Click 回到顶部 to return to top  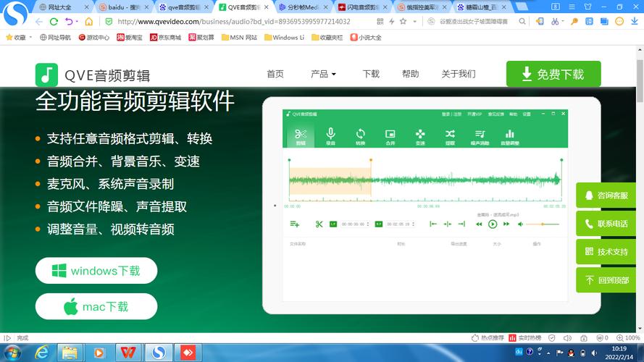point(606,280)
